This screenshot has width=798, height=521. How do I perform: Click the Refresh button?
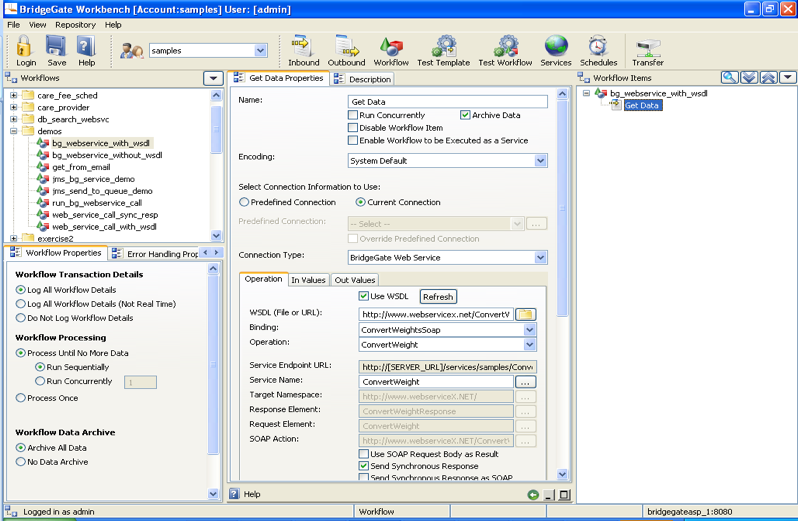pyautogui.click(x=438, y=297)
